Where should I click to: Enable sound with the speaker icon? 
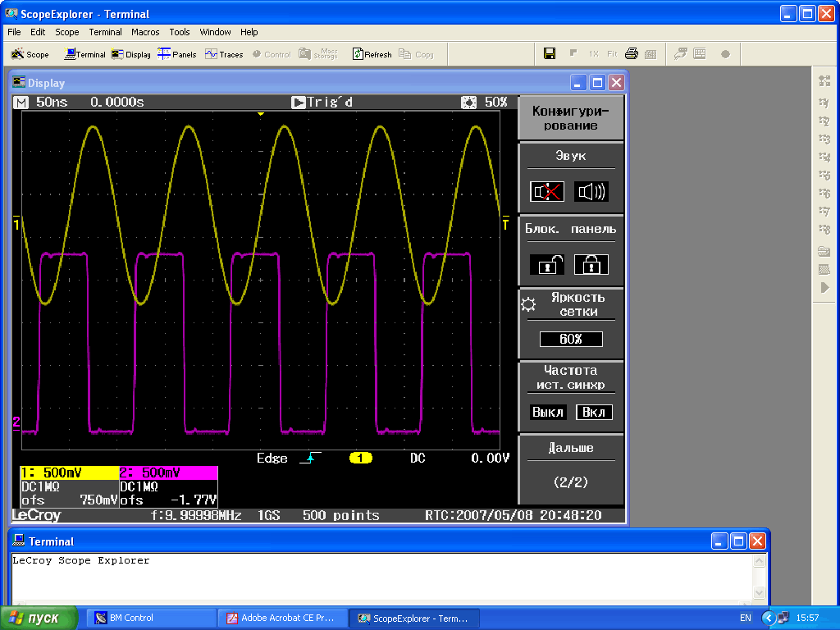(591, 192)
